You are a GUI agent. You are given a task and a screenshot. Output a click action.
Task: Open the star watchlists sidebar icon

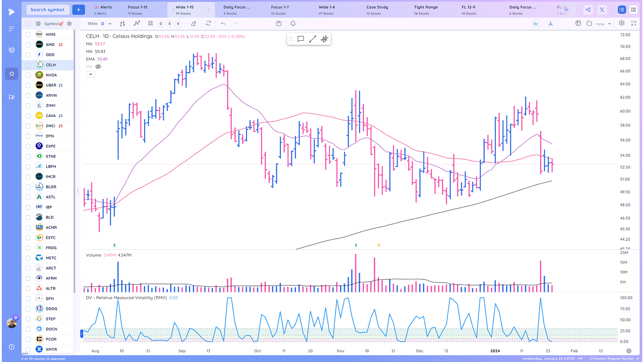[x=11, y=74]
